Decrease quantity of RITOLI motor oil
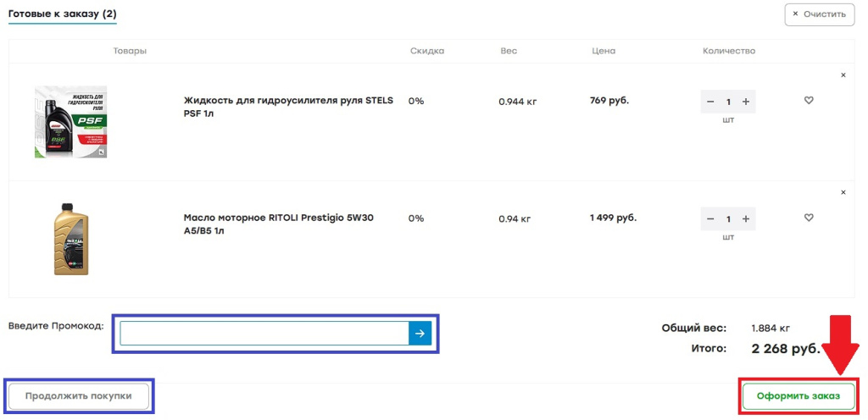The height and width of the screenshot is (420, 868). (x=710, y=219)
